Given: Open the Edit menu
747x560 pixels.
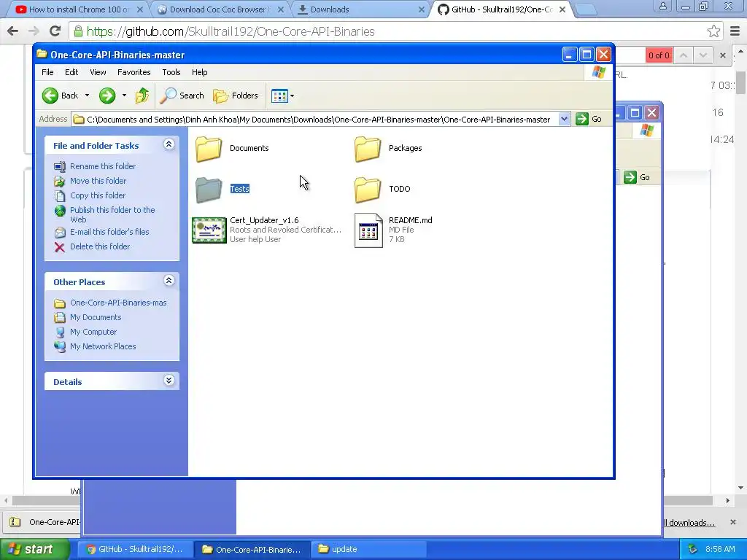Looking at the screenshot, I should point(71,72).
